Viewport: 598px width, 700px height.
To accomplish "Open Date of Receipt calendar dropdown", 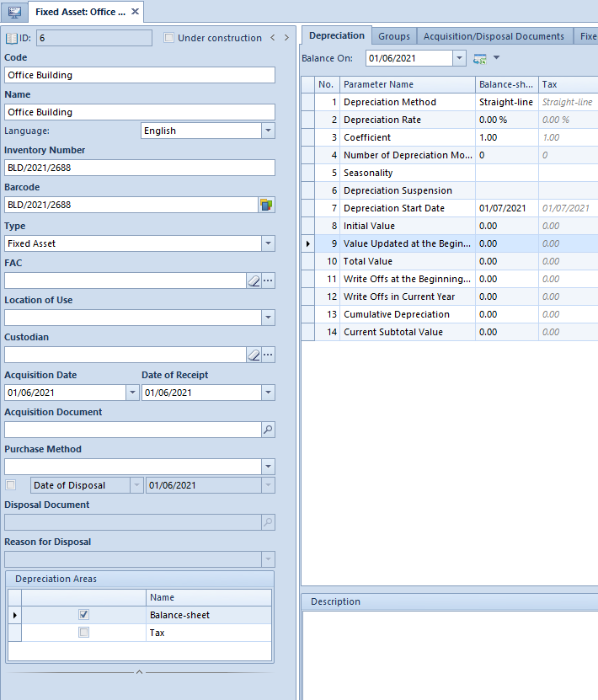I will point(268,393).
